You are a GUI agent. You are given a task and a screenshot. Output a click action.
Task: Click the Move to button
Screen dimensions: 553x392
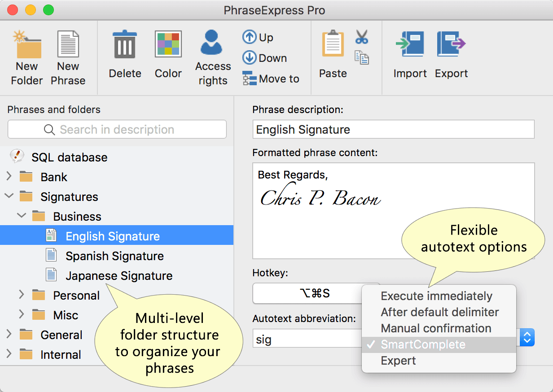click(271, 79)
